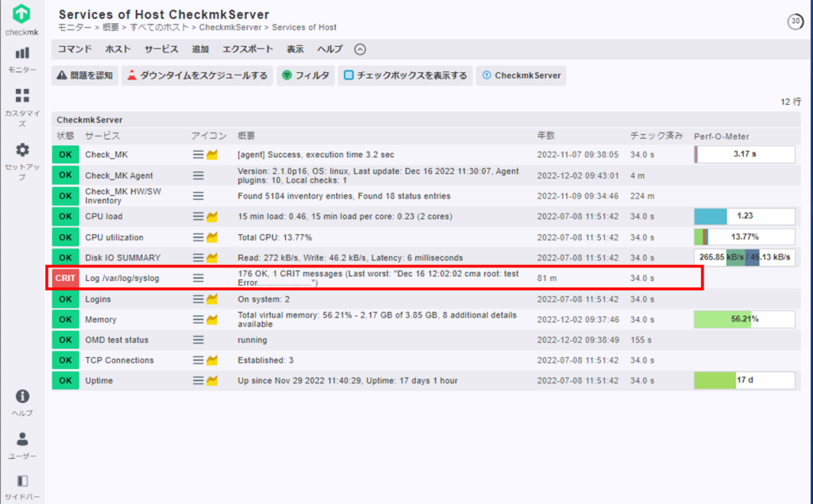Open action menu for Uptime service
The height and width of the screenshot is (504, 813).
[198, 381]
